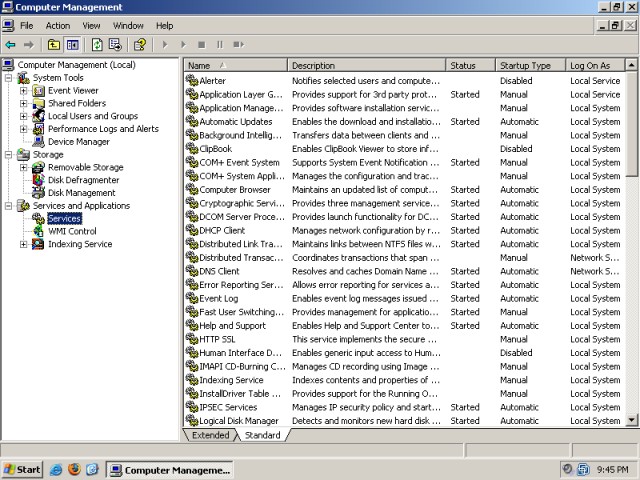Image resolution: width=640 pixels, height=480 pixels.
Task: Select Disk Defragmenter in the tree
Action: click(x=84, y=180)
